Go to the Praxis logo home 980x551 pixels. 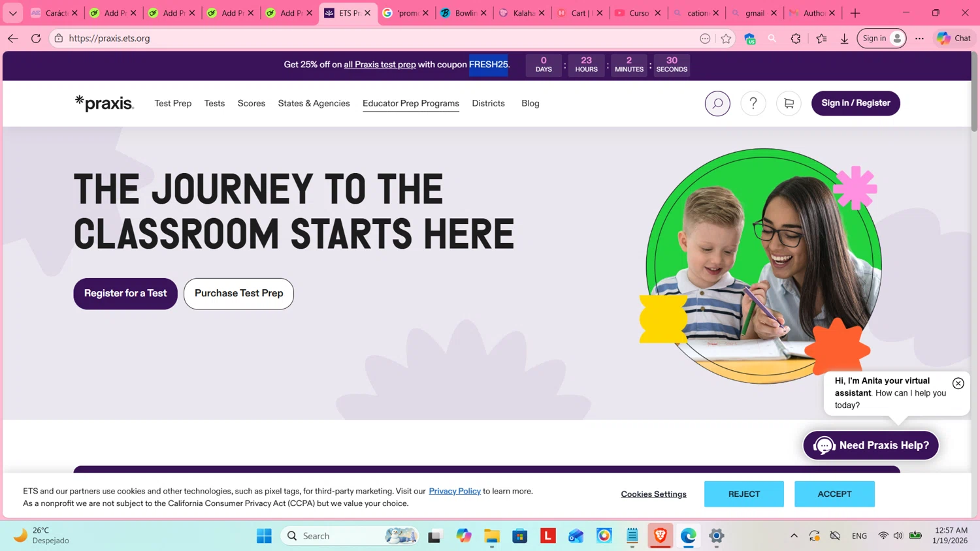coord(105,103)
